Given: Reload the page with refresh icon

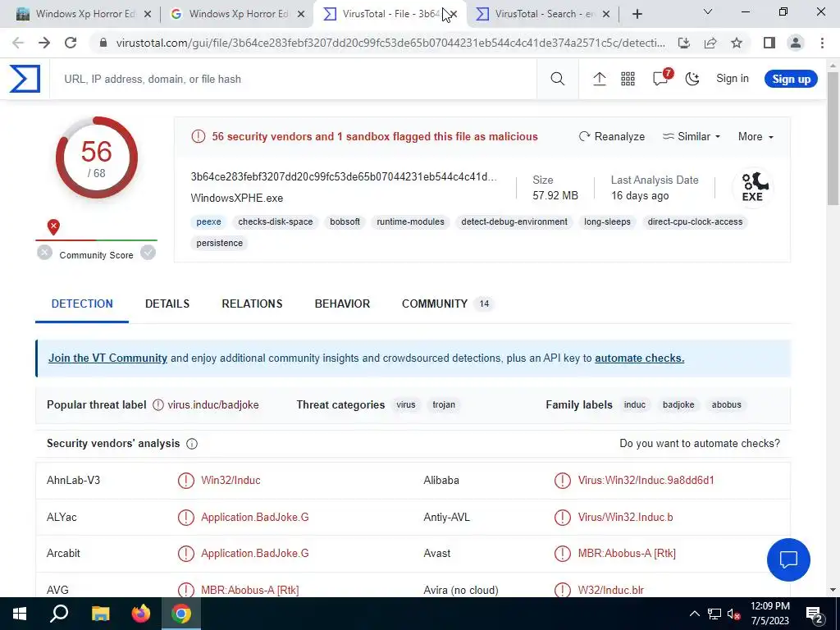Looking at the screenshot, I should point(71,43).
